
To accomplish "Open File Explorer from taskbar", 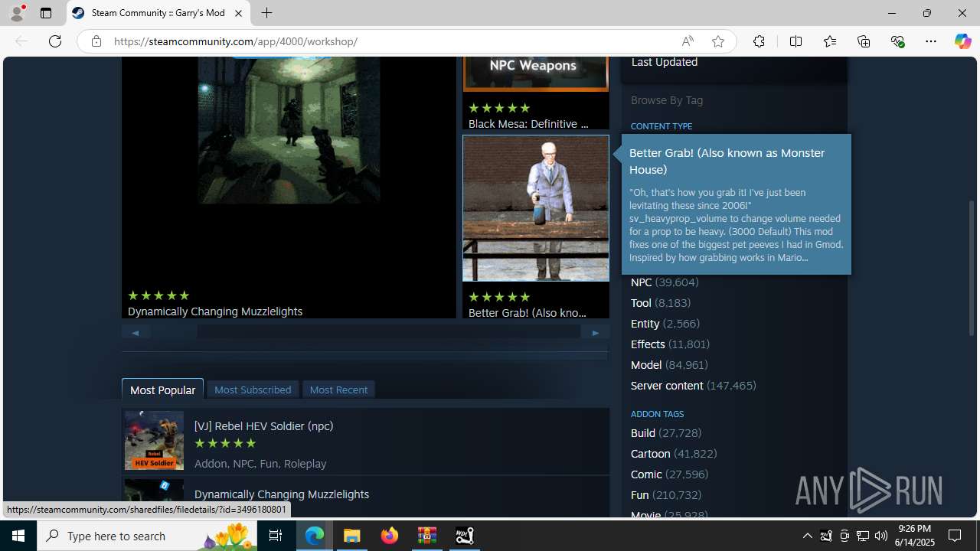I will click(x=352, y=536).
